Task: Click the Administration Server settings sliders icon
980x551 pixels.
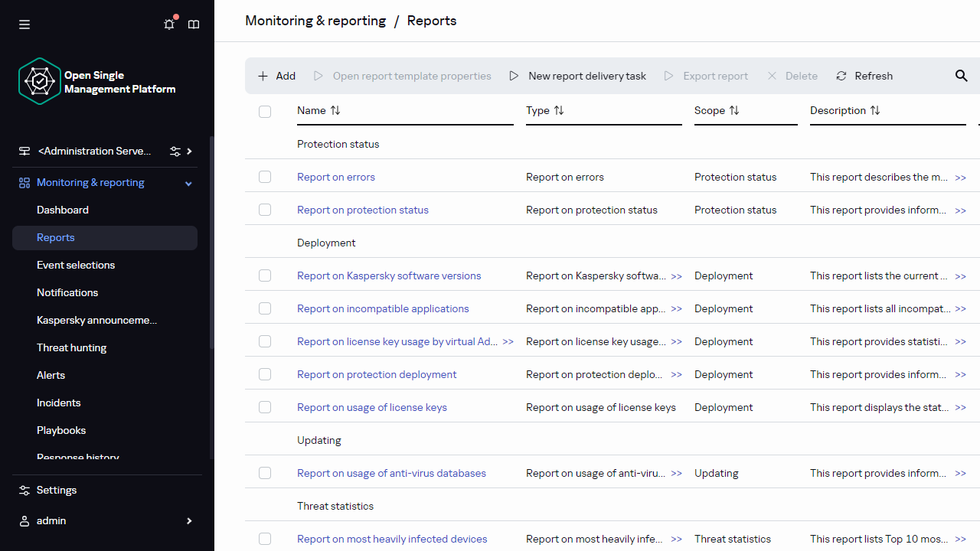Action: [x=175, y=152]
